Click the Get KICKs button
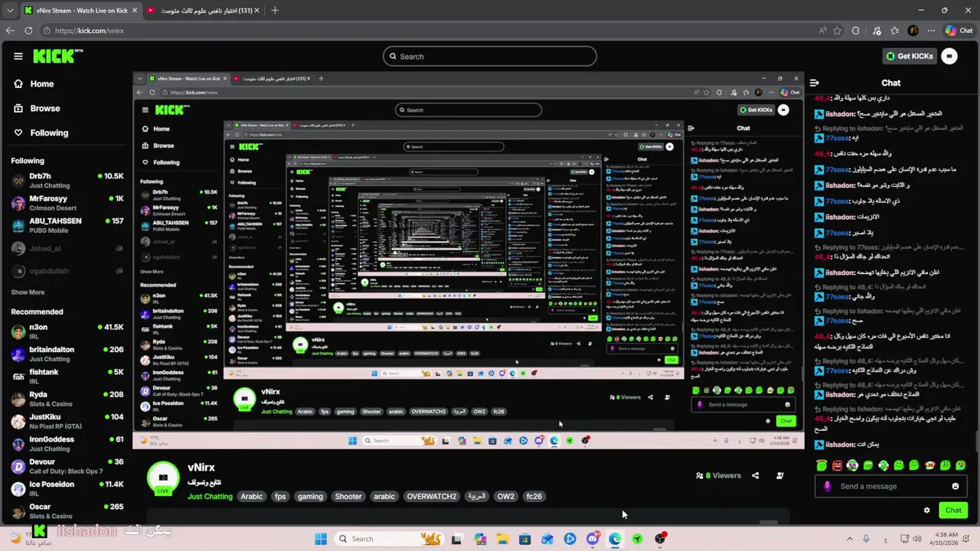The height and width of the screenshot is (551, 980). [910, 56]
